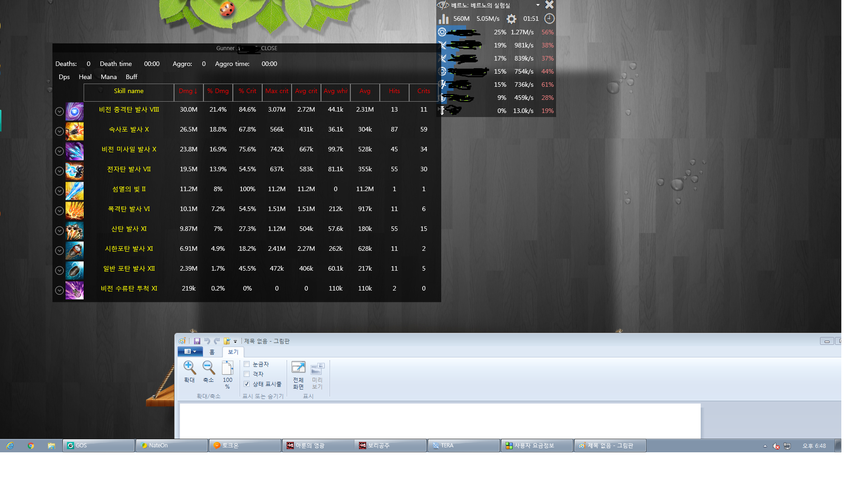Click the Paint save floppy icon
The width and height of the screenshot is (868, 488).
click(x=197, y=341)
